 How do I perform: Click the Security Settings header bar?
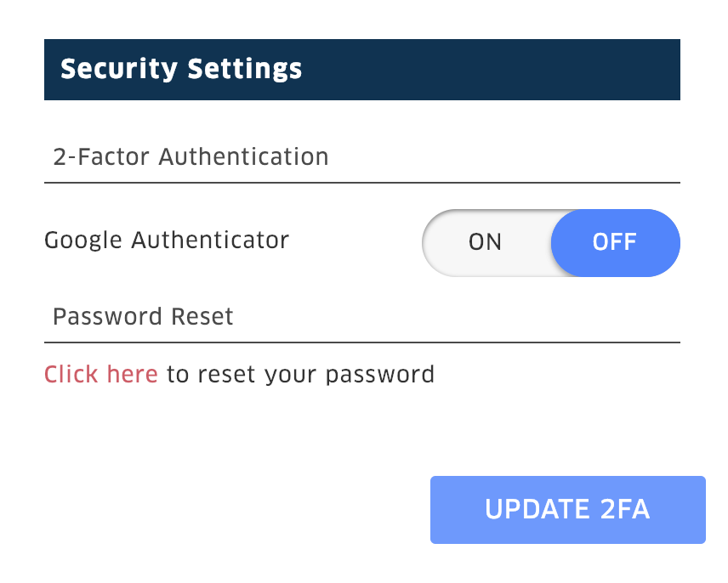coord(362,70)
